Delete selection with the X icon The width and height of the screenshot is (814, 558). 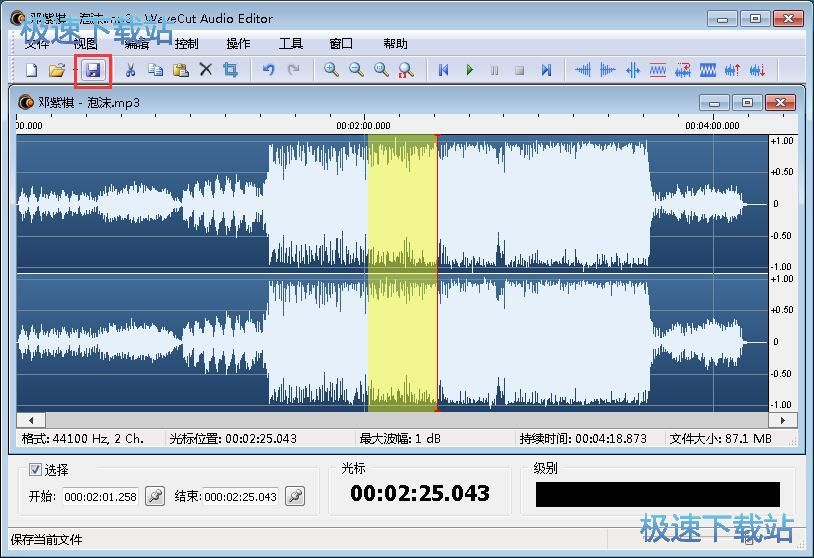click(x=206, y=70)
